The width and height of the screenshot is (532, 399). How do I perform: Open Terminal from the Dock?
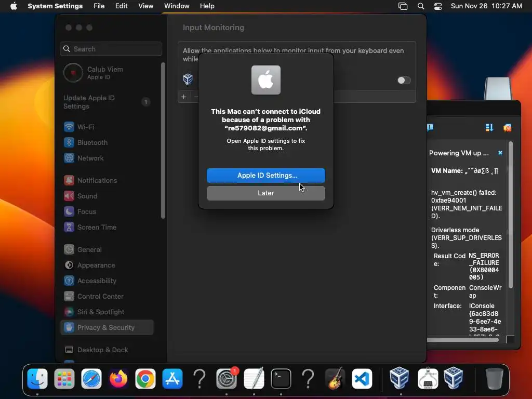point(281,378)
